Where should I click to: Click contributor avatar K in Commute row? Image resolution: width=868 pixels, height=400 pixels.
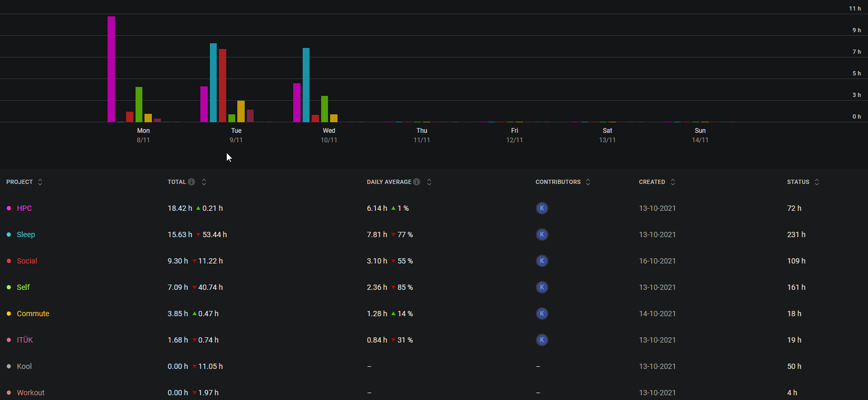[x=542, y=314]
